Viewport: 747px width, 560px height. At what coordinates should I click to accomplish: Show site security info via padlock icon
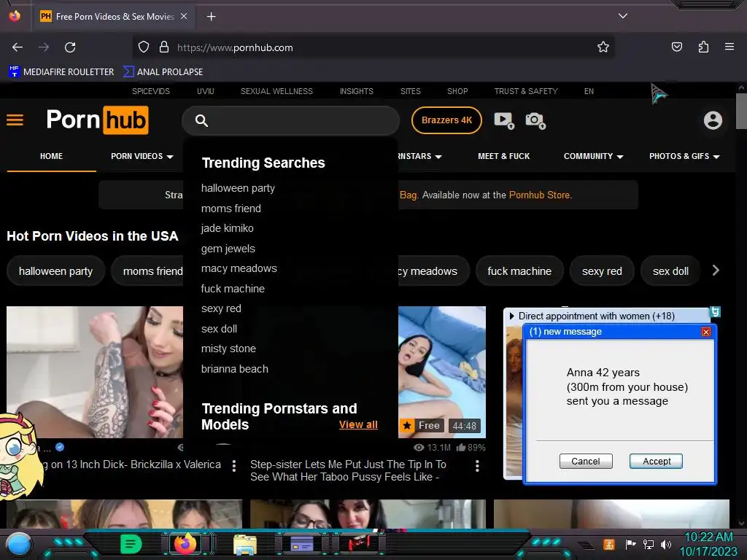[164, 47]
